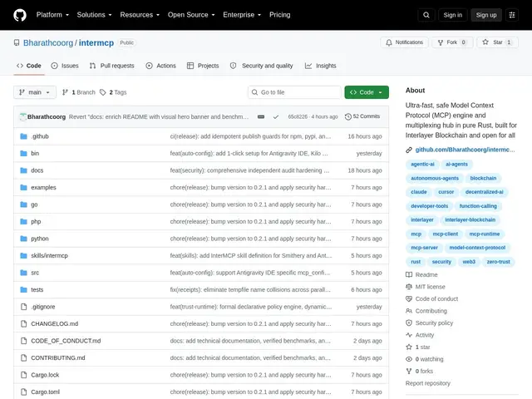This screenshot has width=532, height=399.
Task: Click the .gitignore file icon
Action: coord(23,307)
